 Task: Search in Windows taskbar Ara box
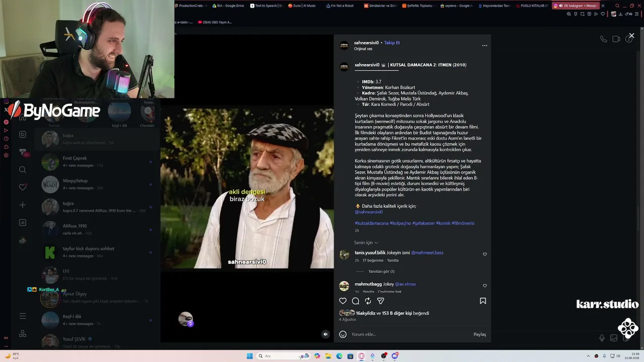tap(283, 356)
